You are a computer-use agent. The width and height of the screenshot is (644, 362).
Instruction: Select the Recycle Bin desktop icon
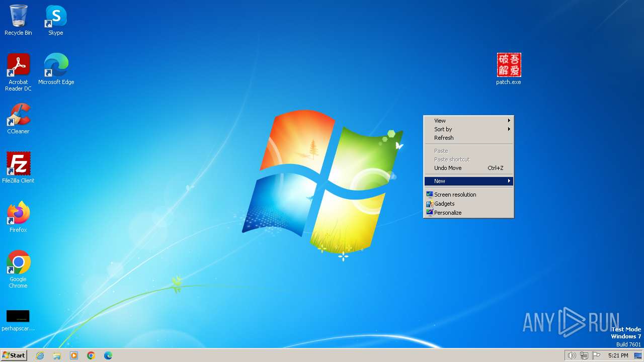click(x=18, y=20)
